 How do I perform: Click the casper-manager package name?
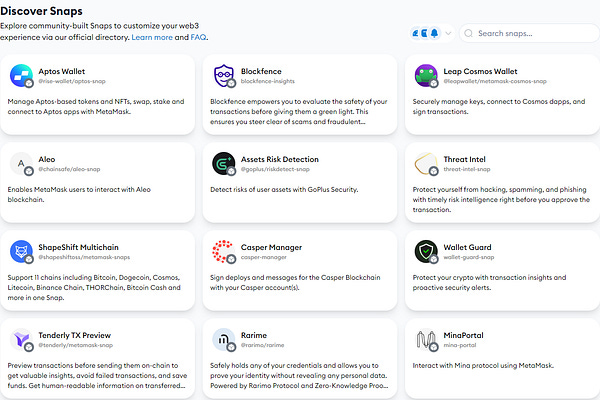(264, 257)
